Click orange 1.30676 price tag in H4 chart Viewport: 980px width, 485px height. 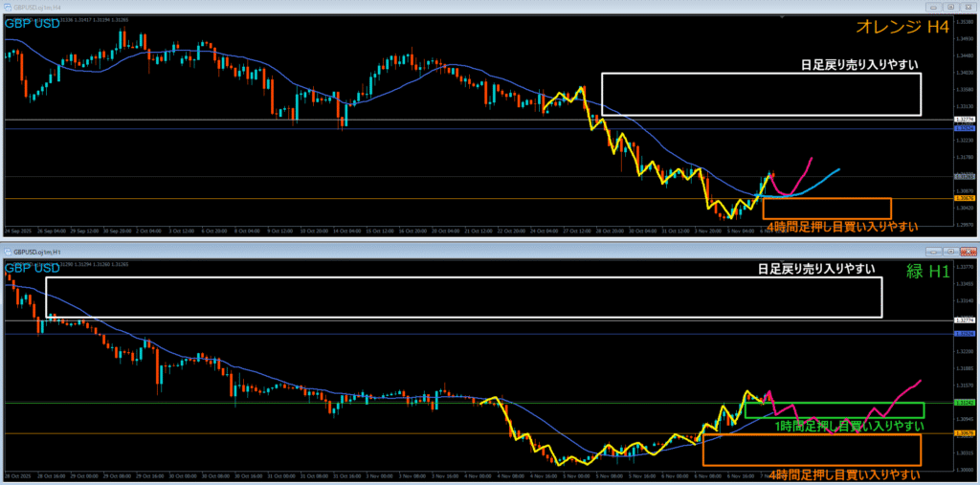pyautogui.click(x=964, y=198)
